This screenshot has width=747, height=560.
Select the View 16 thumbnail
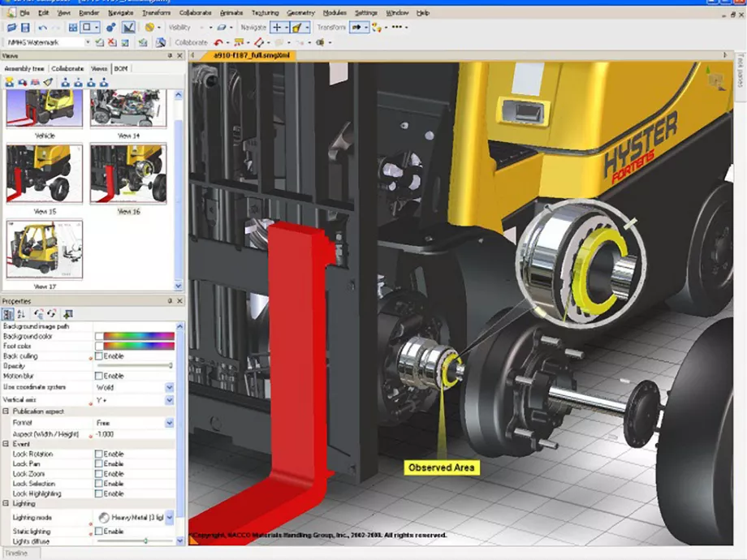pos(128,174)
